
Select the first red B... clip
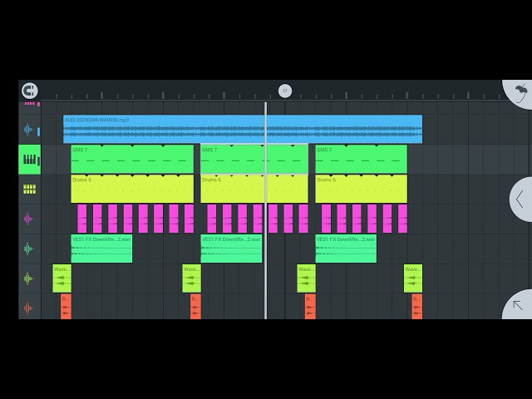tap(66, 307)
